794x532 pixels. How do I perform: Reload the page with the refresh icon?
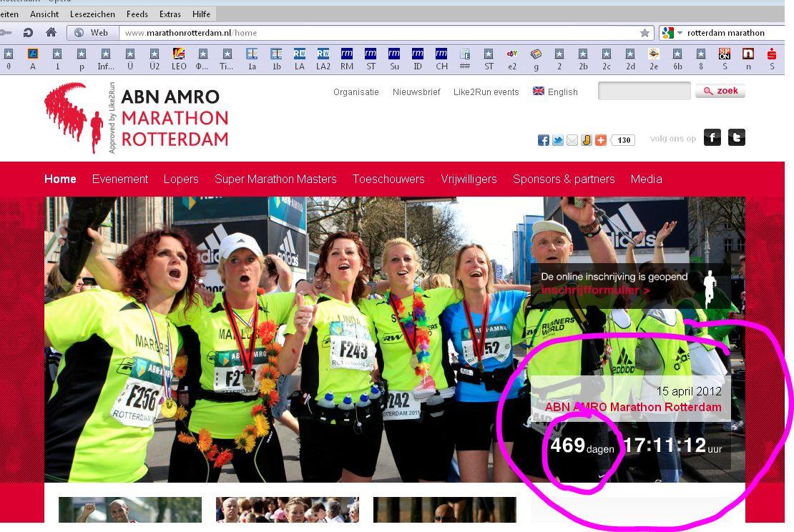(28, 33)
